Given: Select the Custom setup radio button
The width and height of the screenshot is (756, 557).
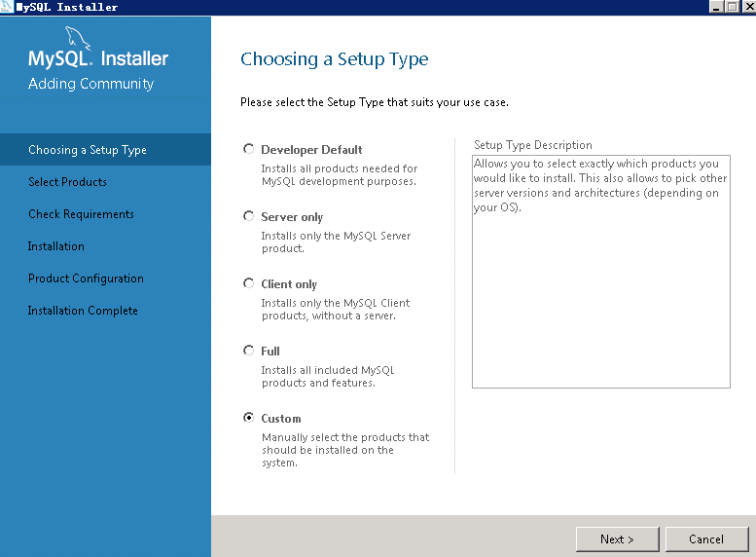Looking at the screenshot, I should coord(249,418).
